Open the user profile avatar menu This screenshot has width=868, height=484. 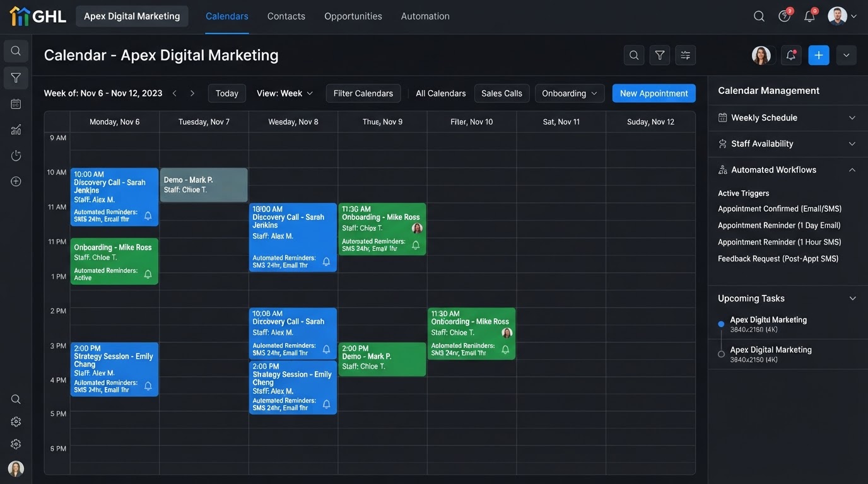click(837, 16)
